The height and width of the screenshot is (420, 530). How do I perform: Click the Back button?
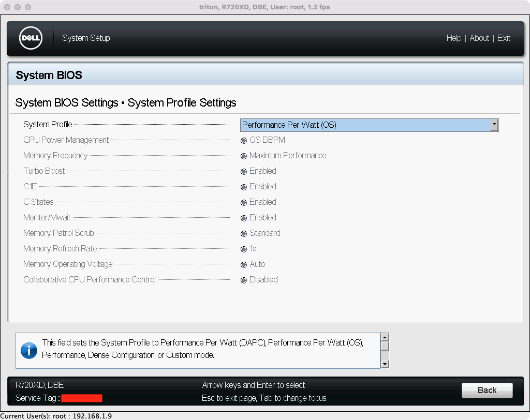487,391
